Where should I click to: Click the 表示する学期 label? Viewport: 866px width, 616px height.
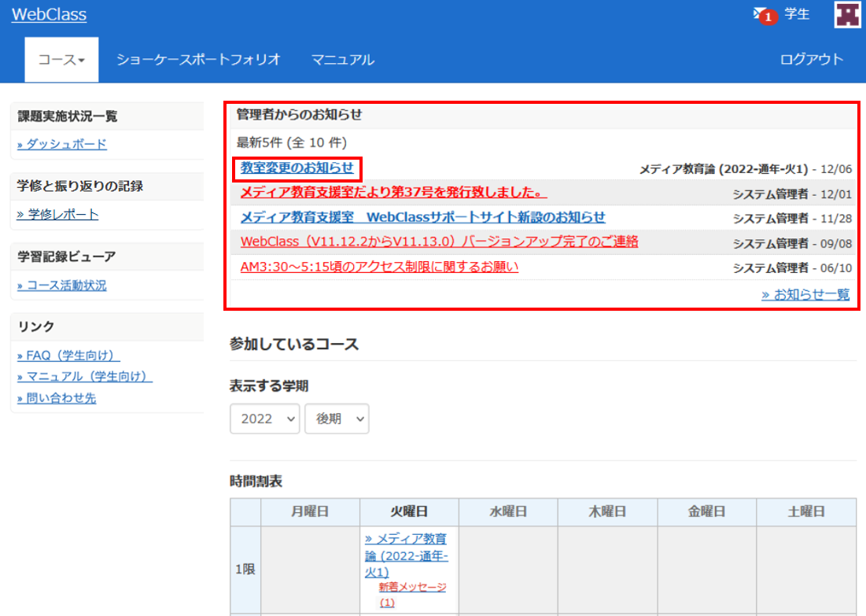pos(269,385)
